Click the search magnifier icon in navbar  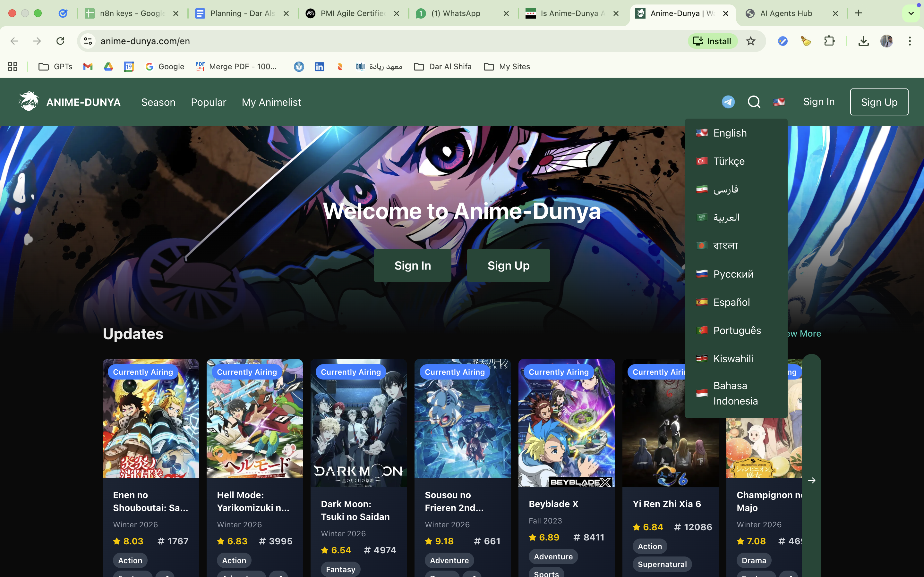(754, 102)
